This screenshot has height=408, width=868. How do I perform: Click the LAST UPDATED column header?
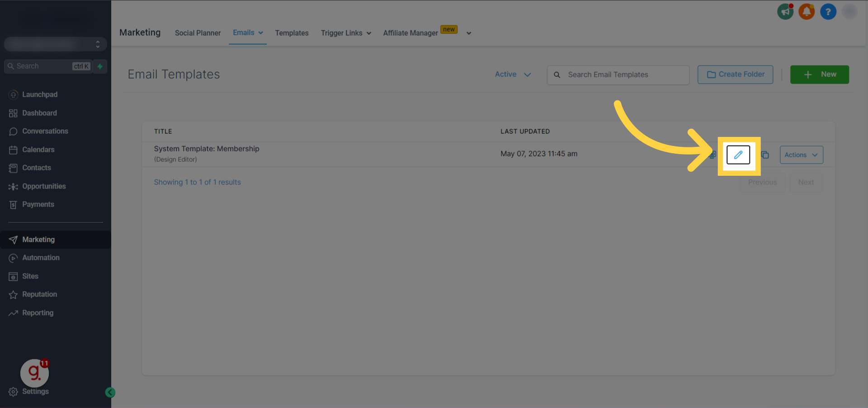[x=525, y=131]
